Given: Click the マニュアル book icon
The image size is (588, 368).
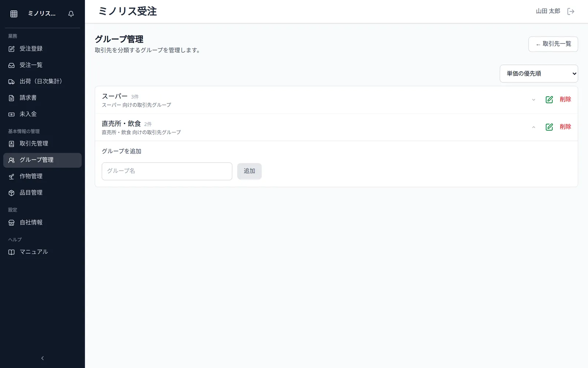Looking at the screenshot, I should (11, 252).
